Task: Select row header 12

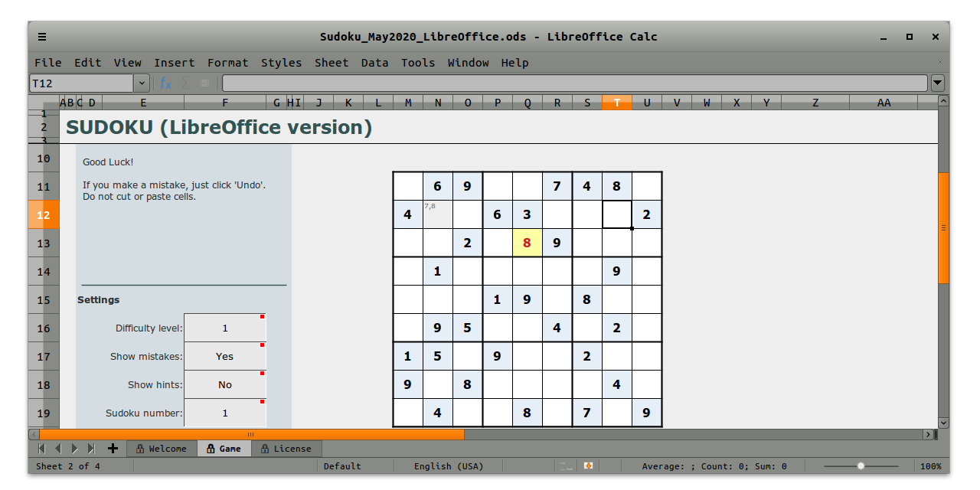Action: pyautogui.click(x=44, y=215)
